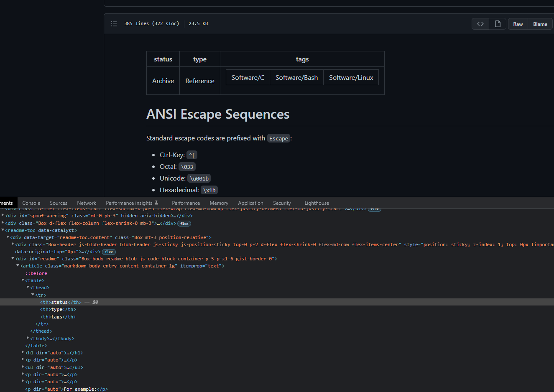Switch to the Sources tab
Screen dimensions: 554x392
coord(59,203)
